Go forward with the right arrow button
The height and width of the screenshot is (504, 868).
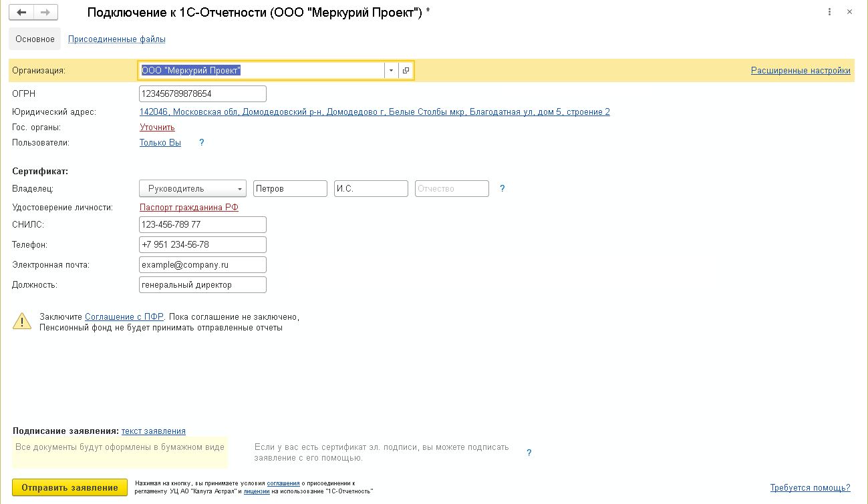point(44,13)
